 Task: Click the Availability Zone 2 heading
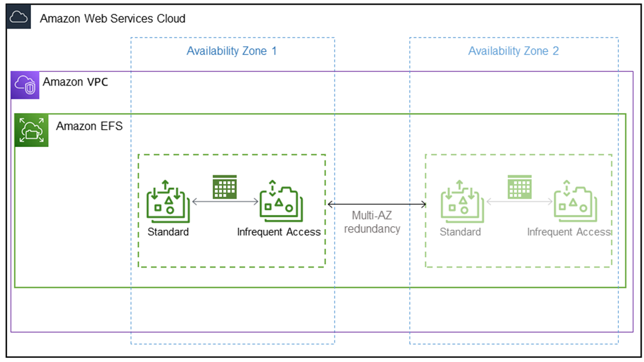click(513, 51)
